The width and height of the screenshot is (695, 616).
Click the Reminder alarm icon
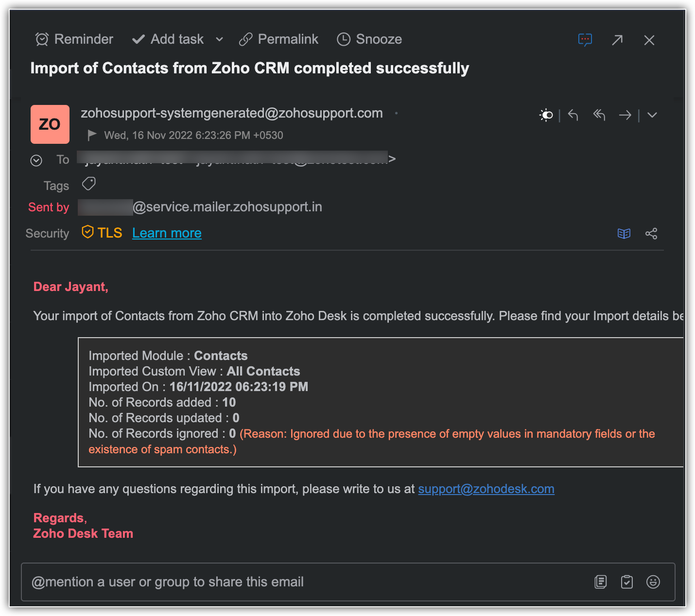click(42, 39)
